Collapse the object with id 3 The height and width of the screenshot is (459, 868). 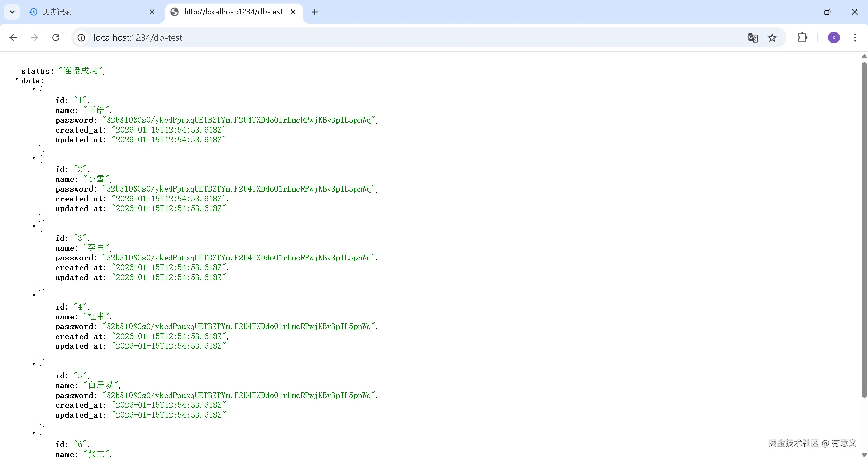click(34, 226)
